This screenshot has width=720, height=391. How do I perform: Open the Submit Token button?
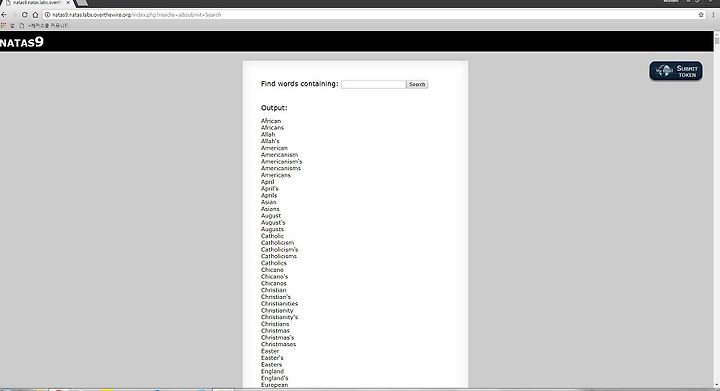(x=675, y=71)
